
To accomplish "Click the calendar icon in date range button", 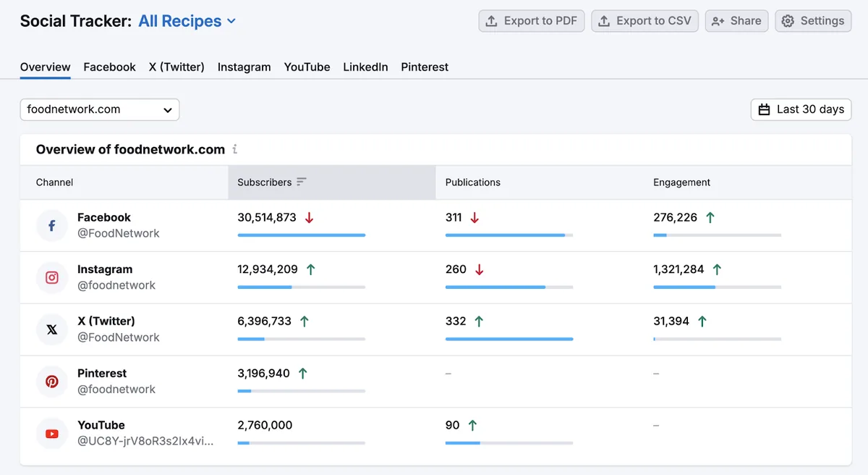I will pyautogui.click(x=765, y=110).
